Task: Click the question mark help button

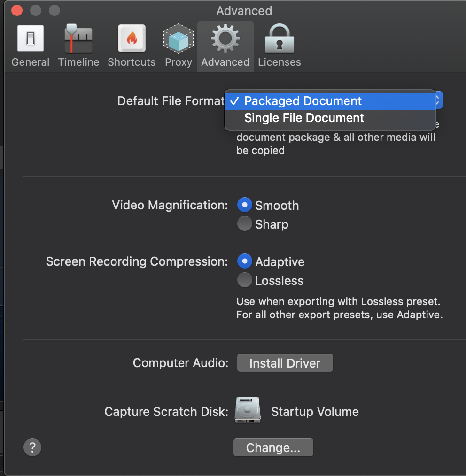Action: coord(32,447)
